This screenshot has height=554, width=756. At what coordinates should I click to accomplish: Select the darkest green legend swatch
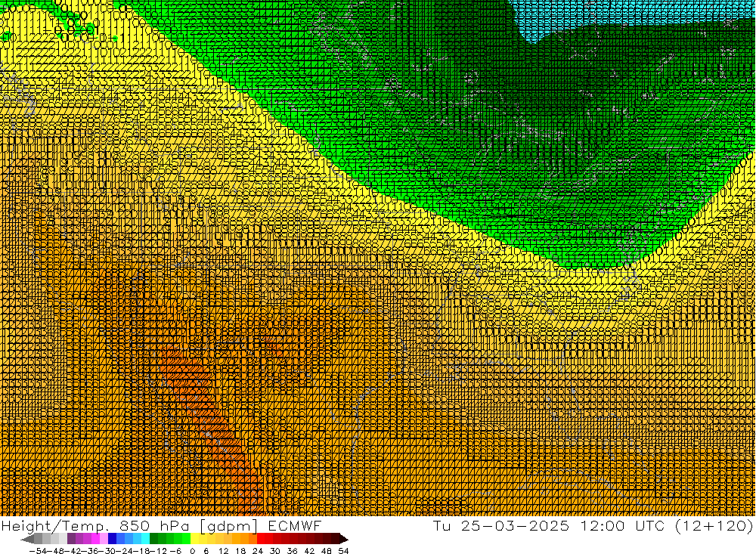click(153, 539)
